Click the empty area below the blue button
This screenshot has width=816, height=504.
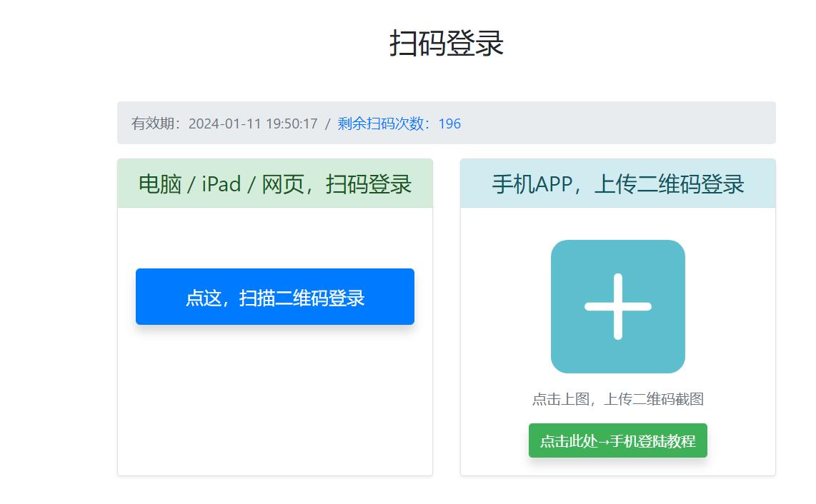coord(274,400)
